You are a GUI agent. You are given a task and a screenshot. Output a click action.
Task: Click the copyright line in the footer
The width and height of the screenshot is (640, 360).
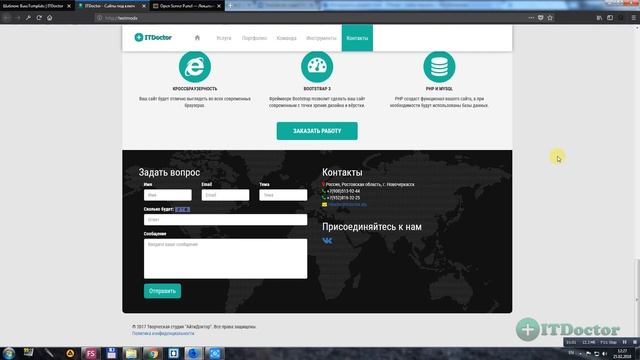coord(194,327)
